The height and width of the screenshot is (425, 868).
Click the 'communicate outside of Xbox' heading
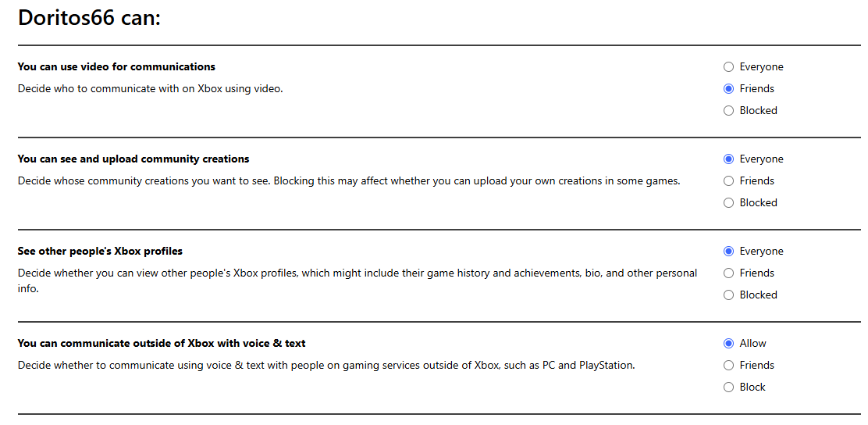pos(162,344)
